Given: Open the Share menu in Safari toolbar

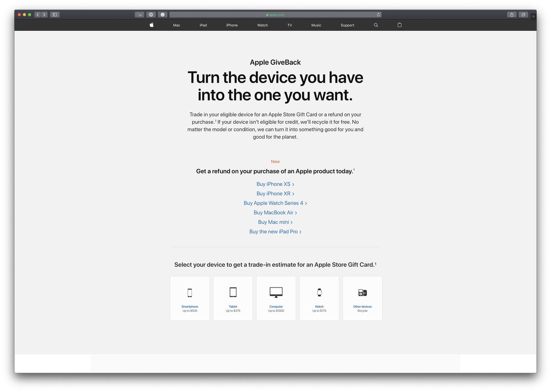Looking at the screenshot, I should [511, 14].
